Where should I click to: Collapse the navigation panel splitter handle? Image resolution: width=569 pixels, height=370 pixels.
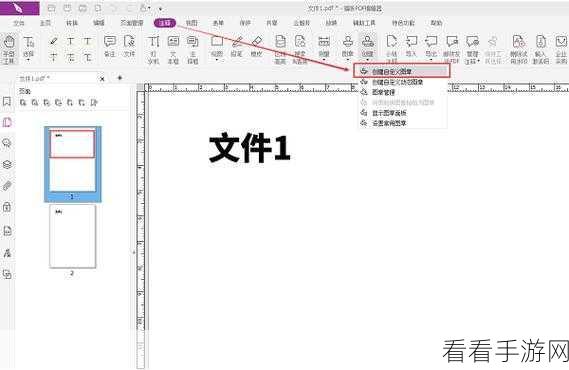(133, 252)
